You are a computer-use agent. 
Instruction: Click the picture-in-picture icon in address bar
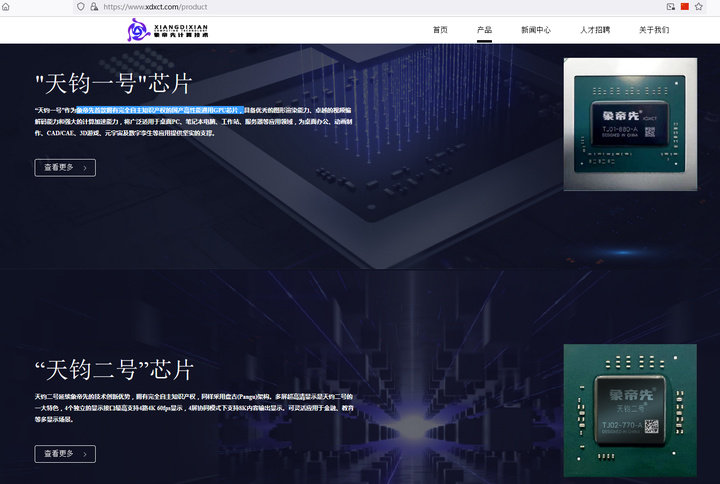[x=671, y=6]
